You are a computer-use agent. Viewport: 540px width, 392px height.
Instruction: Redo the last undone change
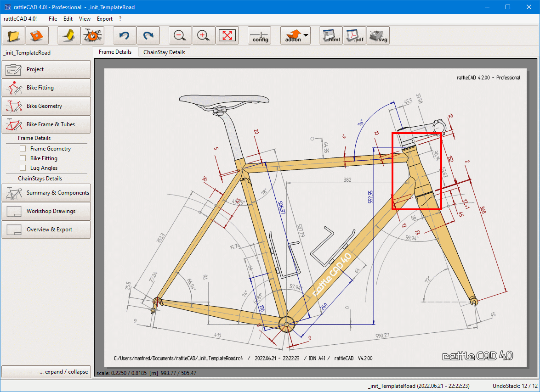pos(148,35)
